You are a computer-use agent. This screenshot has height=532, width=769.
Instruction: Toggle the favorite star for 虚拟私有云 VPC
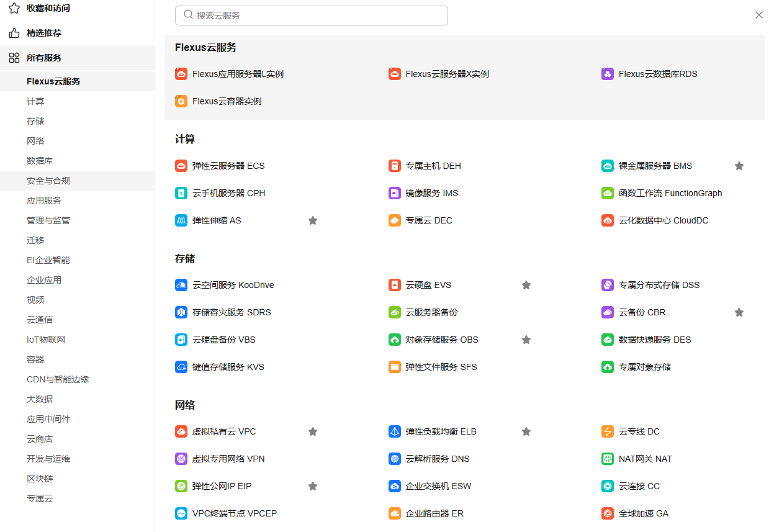(313, 431)
